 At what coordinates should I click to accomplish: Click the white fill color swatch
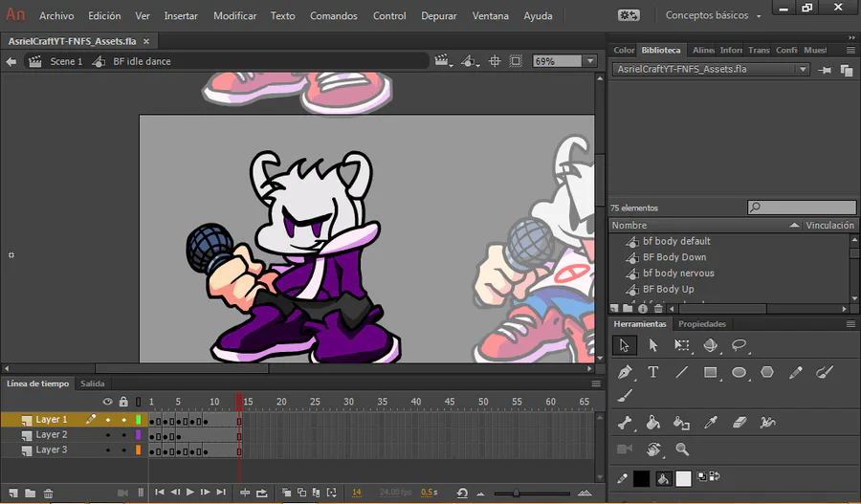683,479
